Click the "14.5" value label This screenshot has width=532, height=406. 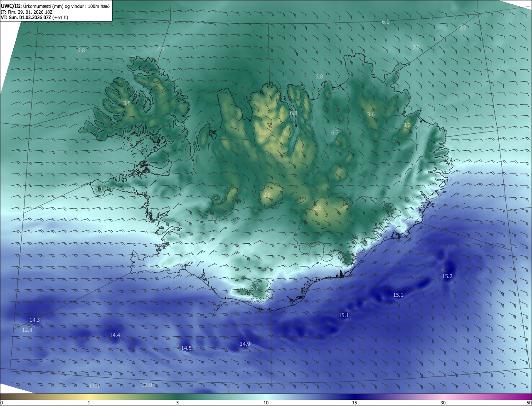click(186, 348)
